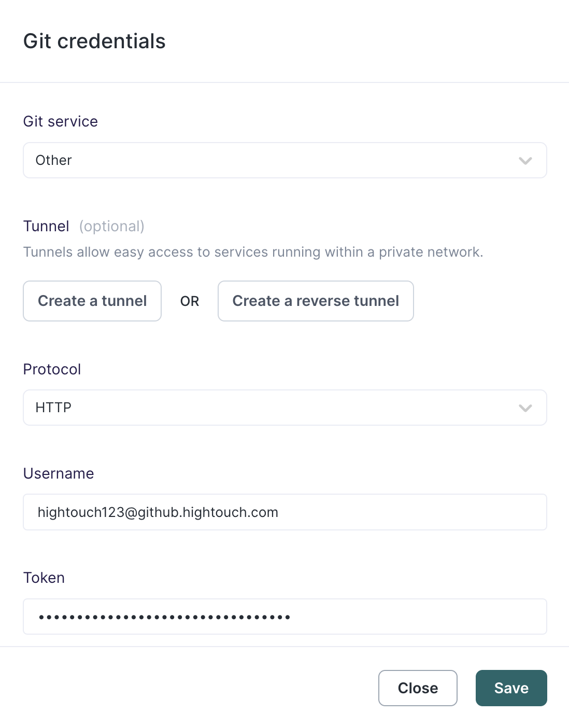Click the OR separator between tunnel buttons
The height and width of the screenshot is (728, 569).
coord(190,301)
